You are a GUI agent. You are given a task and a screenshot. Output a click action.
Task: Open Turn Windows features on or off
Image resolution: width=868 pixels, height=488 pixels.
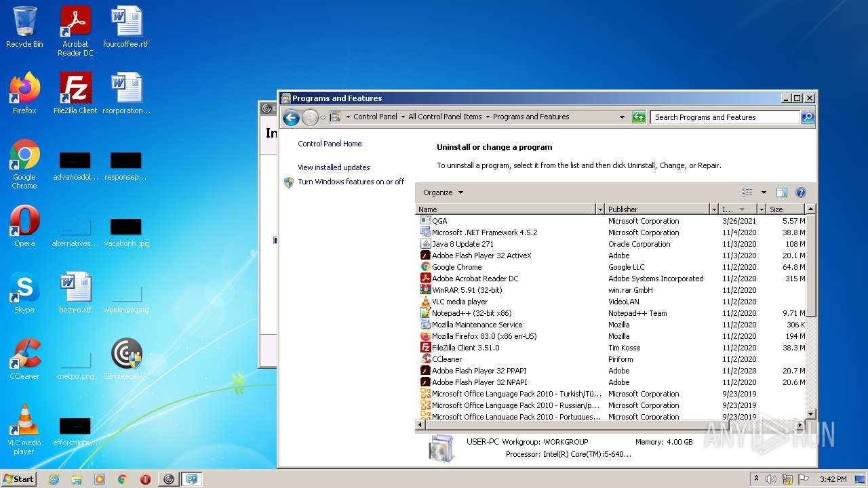(351, 182)
